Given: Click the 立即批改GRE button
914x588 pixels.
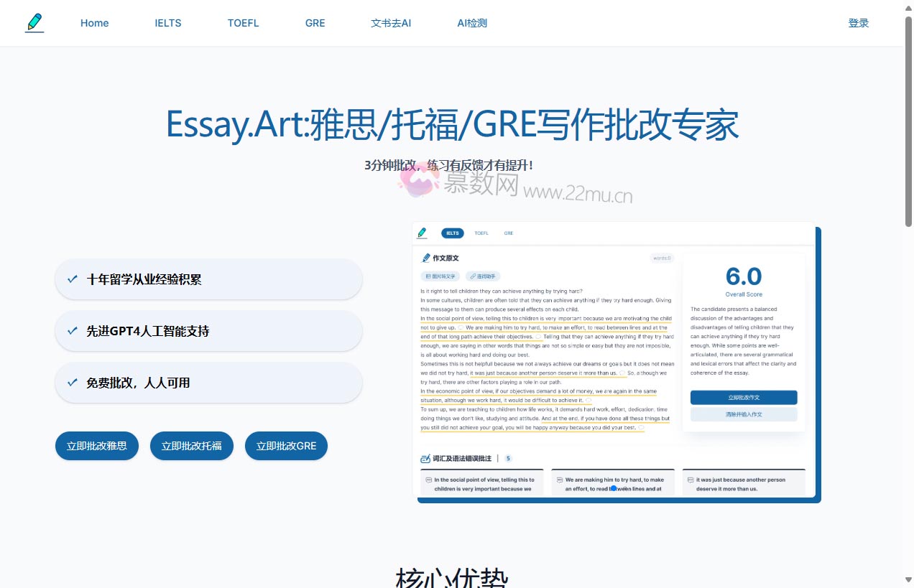Looking at the screenshot, I should click(286, 445).
